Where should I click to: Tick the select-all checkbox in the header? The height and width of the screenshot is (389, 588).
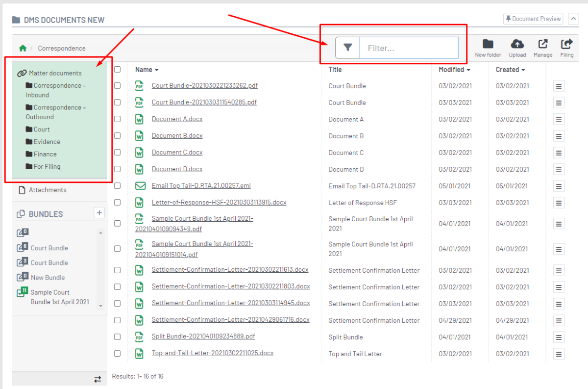point(117,69)
